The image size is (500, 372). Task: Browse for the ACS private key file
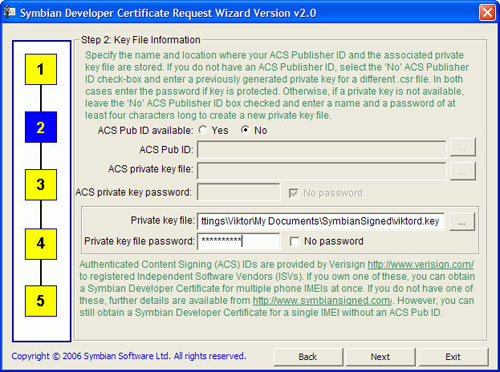pyautogui.click(x=462, y=171)
